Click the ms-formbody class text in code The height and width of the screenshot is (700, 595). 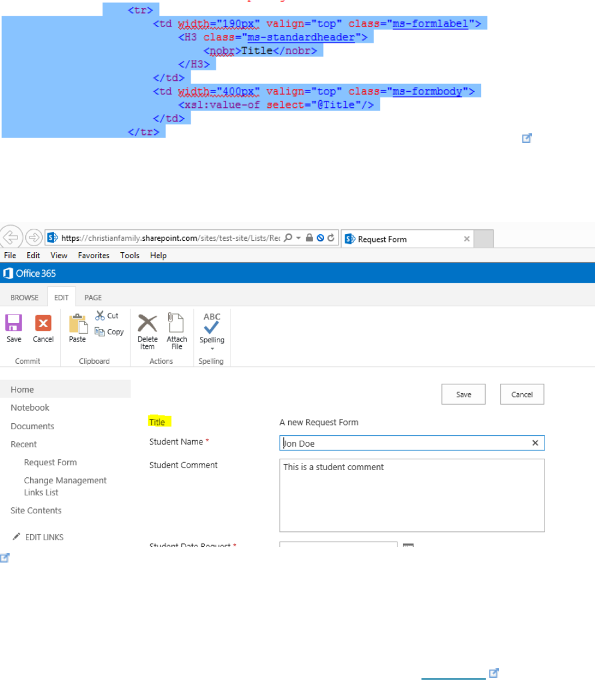[427, 91]
